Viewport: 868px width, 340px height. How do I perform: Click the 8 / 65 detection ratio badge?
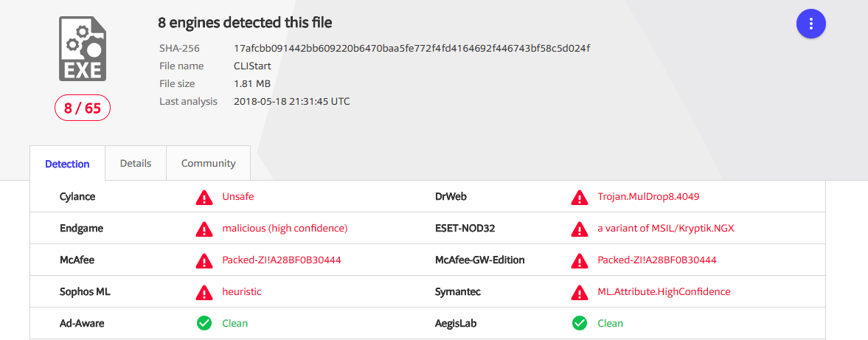click(82, 108)
